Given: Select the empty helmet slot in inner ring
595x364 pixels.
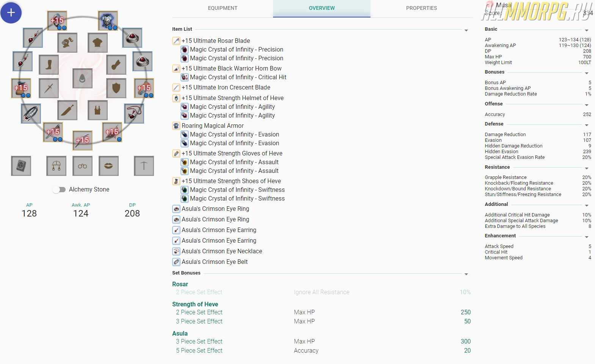Looking at the screenshot, I should [68, 42].
